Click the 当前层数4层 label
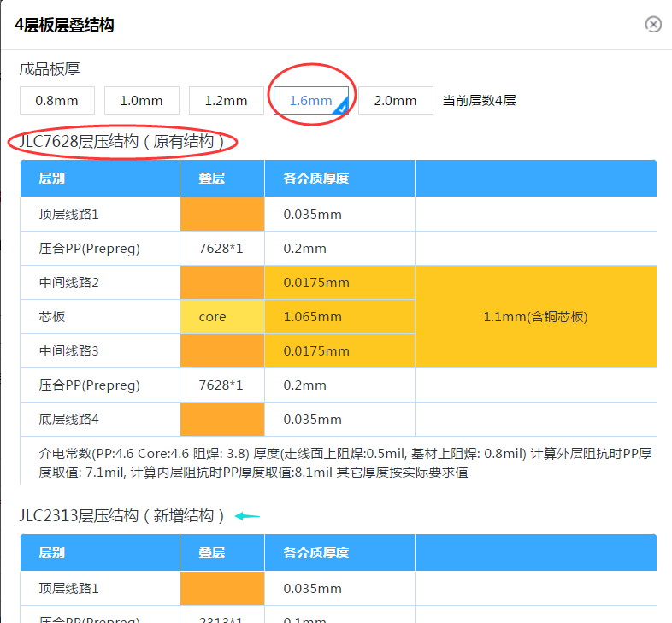This screenshot has width=672, height=623. 479,101
